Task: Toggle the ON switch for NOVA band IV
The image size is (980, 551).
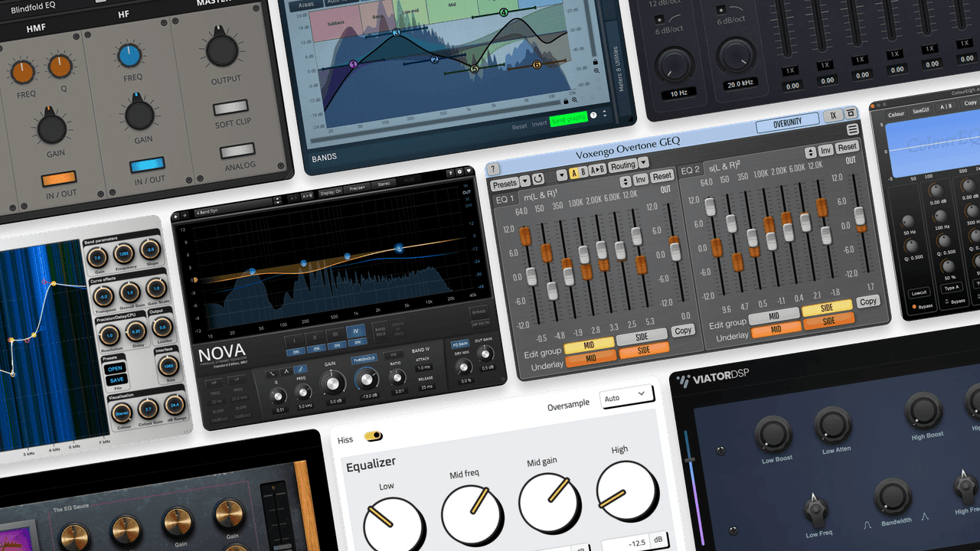Action: click(357, 342)
